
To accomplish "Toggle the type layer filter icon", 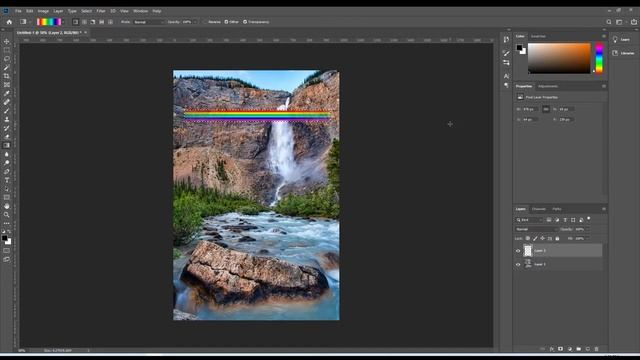I will (x=565, y=220).
